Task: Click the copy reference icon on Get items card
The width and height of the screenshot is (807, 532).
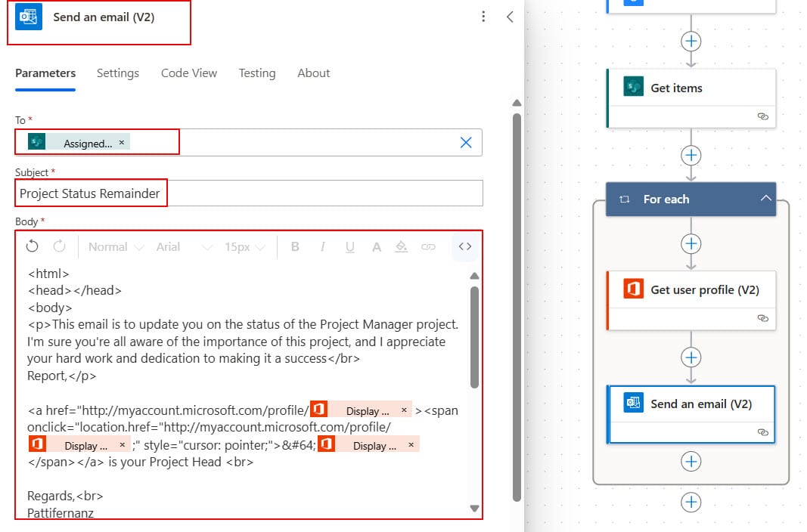Action: click(x=762, y=116)
